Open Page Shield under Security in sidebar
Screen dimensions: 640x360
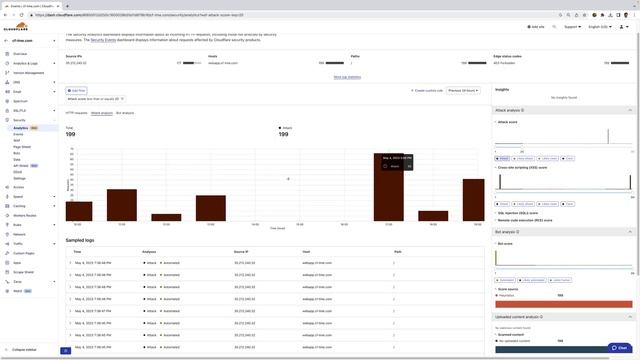pos(22,147)
